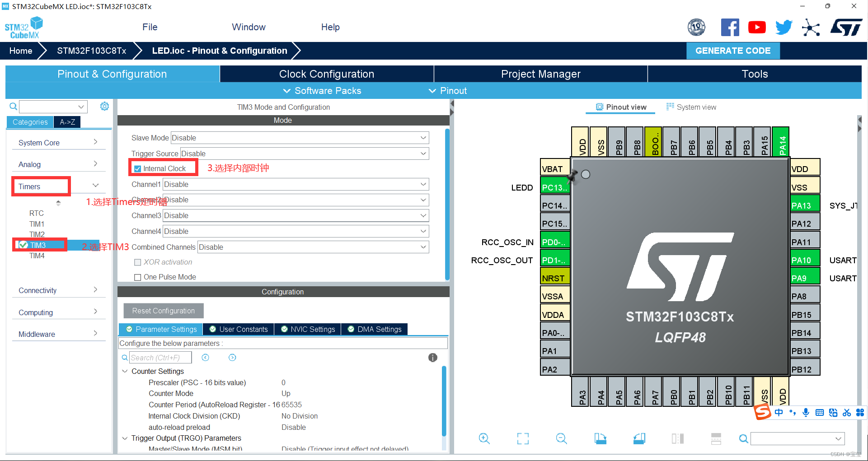
Task: Open Software Packs dropdown menu
Action: pos(322,91)
